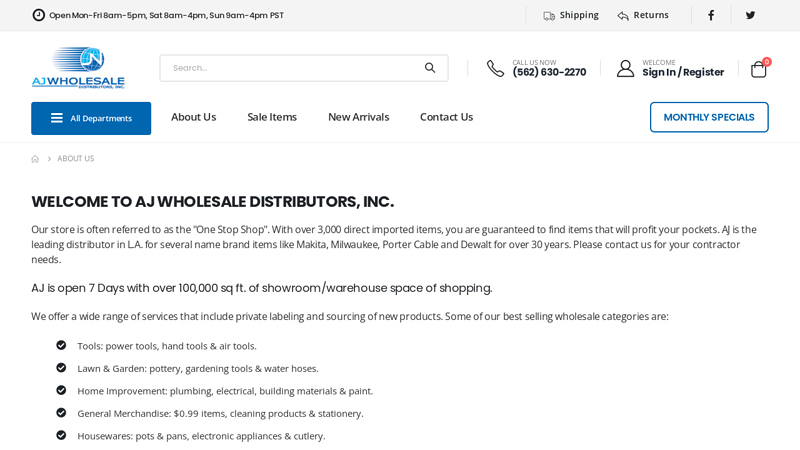Open the About Us menu item
The image size is (800, 450).
coord(193,117)
